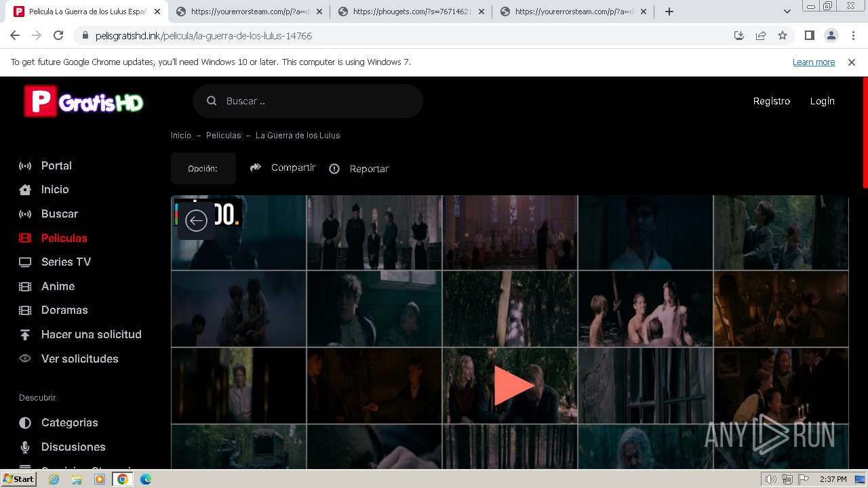
Task: Click the Hacer una solicitud upload icon
Action: 25,335
